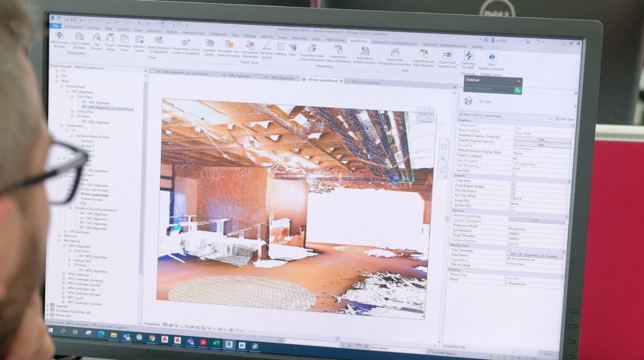
Task: Click the ViewCube in the 3D view
Action: [x=425, y=115]
